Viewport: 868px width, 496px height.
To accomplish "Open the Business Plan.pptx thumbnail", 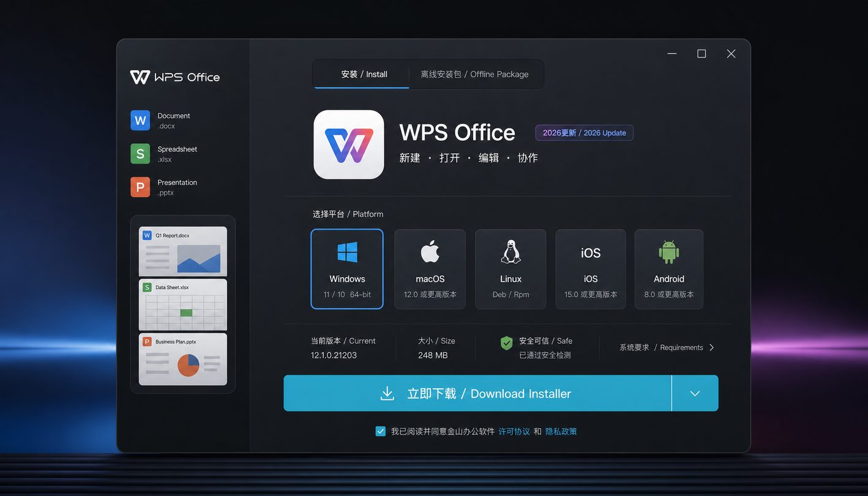I will pos(183,359).
